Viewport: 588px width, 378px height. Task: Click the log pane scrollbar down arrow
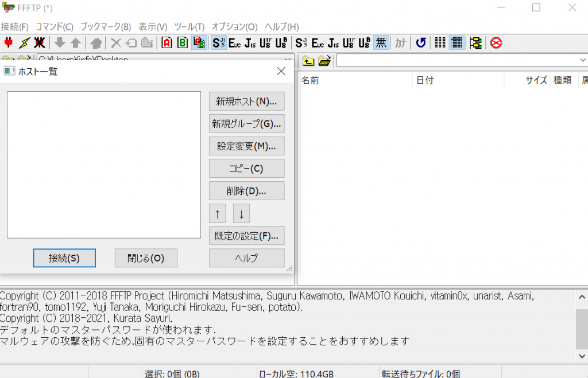582,356
